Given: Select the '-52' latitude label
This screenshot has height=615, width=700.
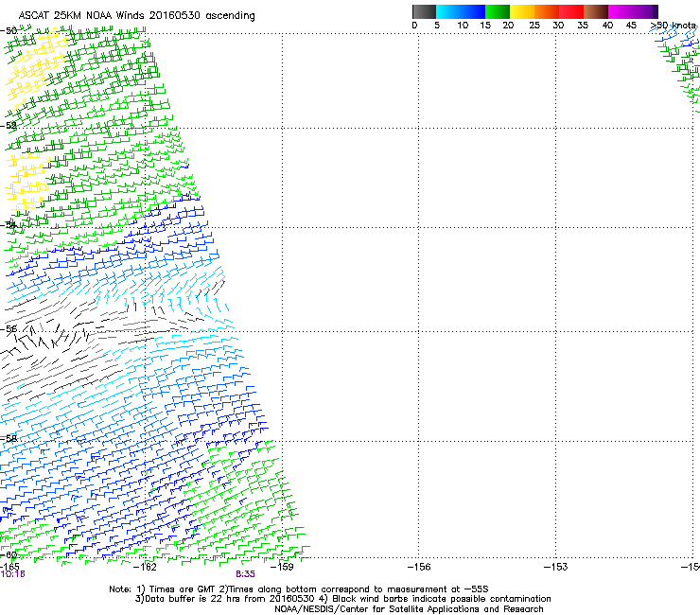Looking at the screenshot, I should coord(9,126).
